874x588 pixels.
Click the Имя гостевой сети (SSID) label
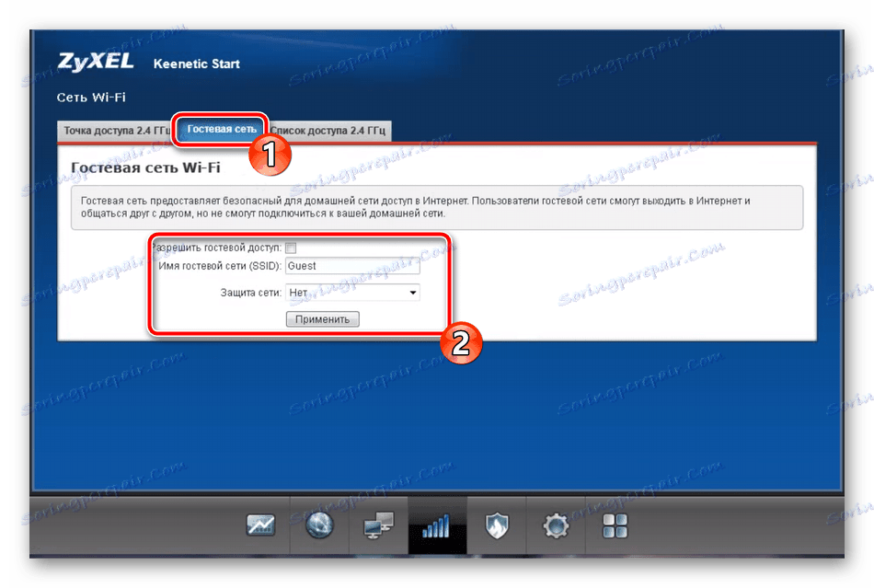(220, 266)
